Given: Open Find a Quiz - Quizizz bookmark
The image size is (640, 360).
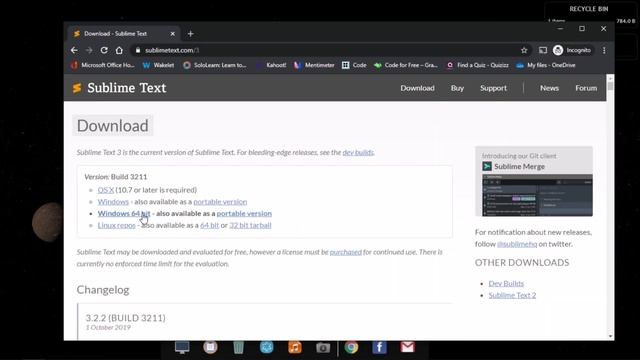Looking at the screenshot, I should (x=478, y=65).
